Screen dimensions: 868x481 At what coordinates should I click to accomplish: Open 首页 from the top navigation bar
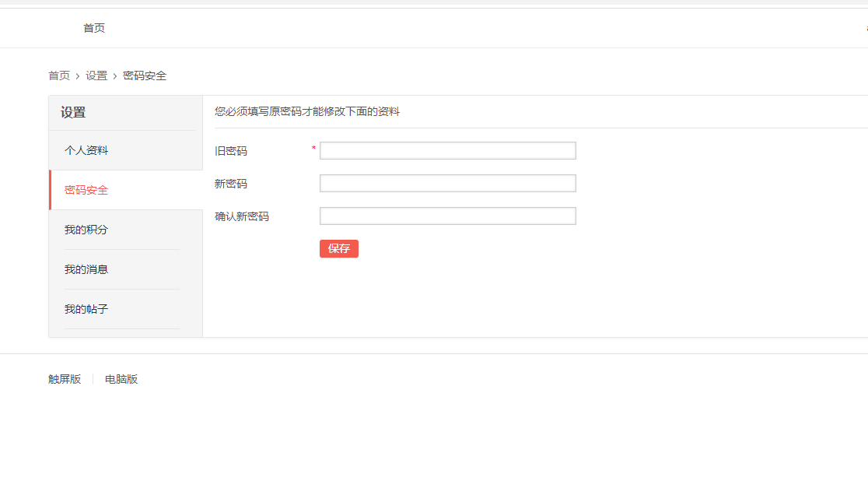tap(94, 27)
